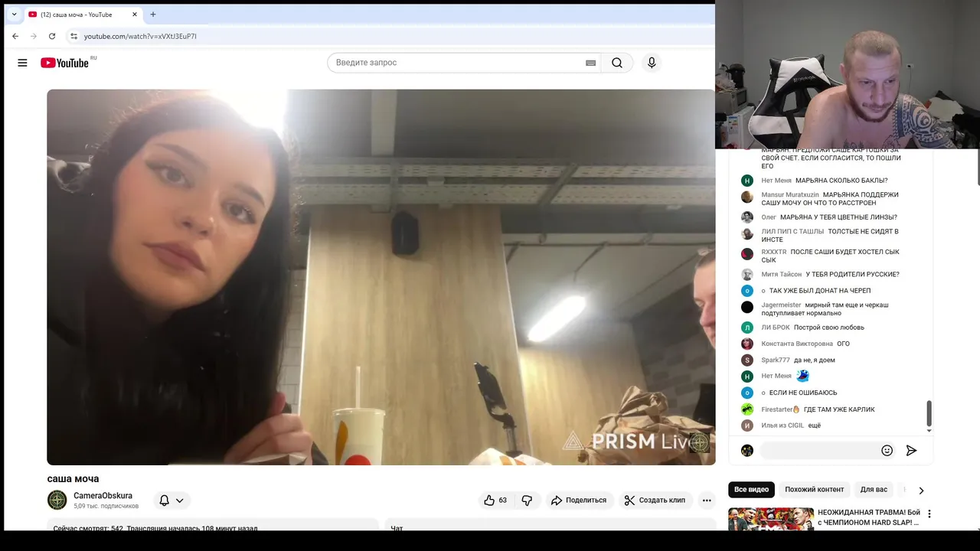Click the Сейчас смотрят: 542 description box
The image size is (980, 551).
click(213, 525)
